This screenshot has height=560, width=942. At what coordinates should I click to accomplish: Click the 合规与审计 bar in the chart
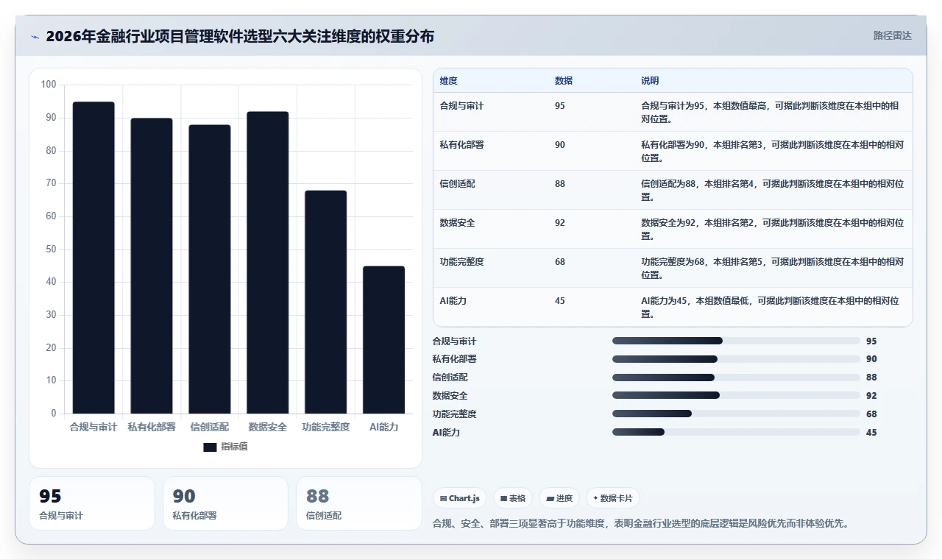(93, 258)
